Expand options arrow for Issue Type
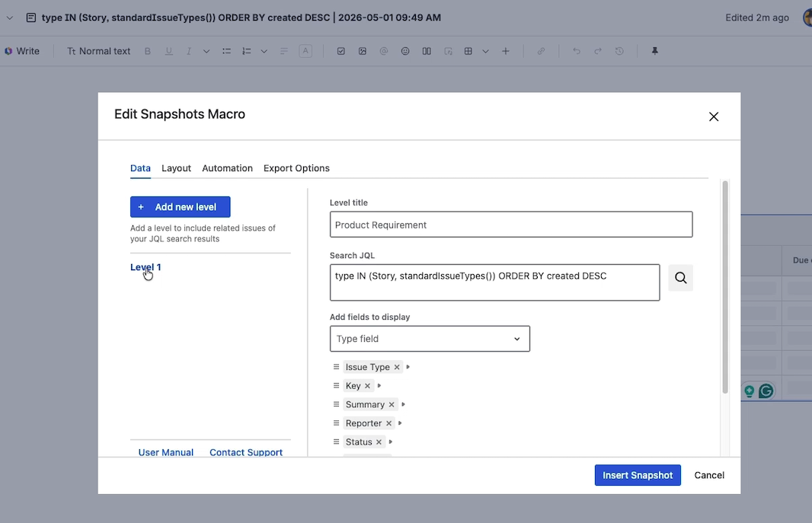Screen dimensions: 812x523 click(x=408, y=367)
